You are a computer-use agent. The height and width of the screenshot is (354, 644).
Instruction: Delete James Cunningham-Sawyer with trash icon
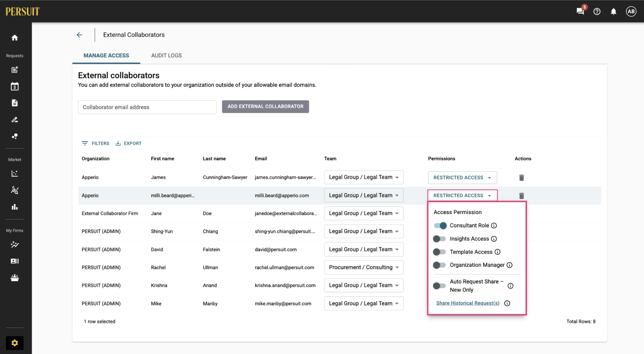coord(521,178)
